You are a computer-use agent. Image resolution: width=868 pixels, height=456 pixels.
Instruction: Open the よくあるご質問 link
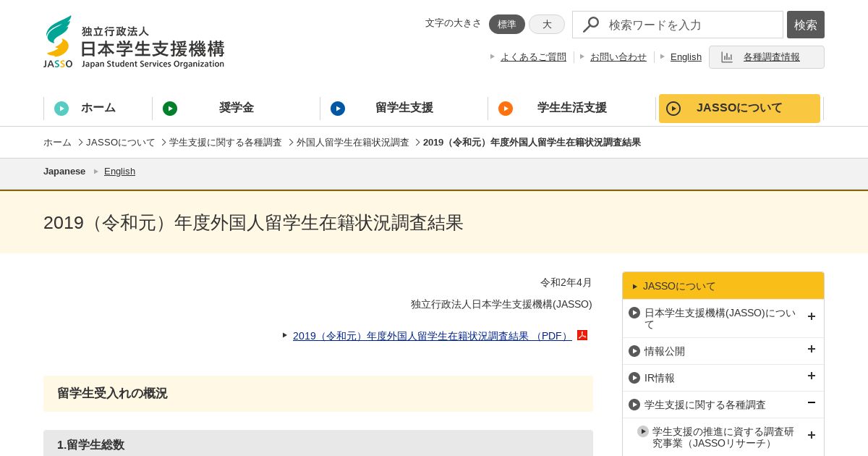pos(533,57)
